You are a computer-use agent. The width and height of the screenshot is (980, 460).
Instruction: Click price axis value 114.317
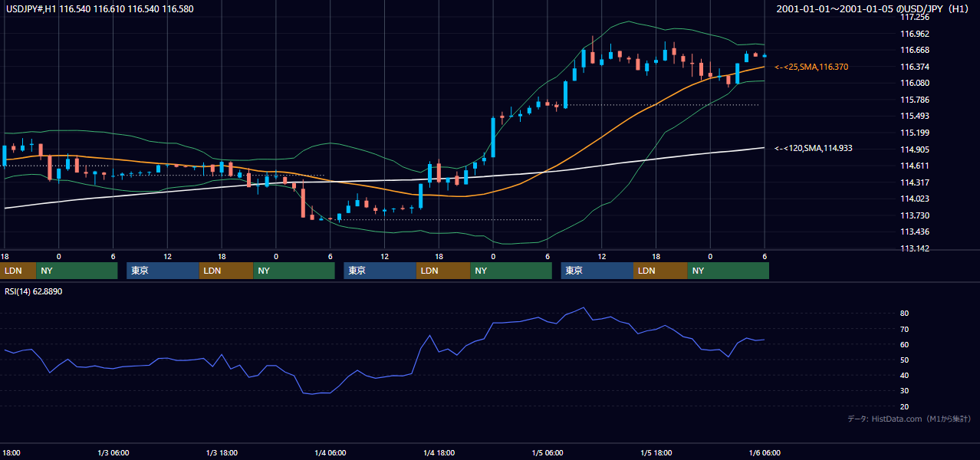point(914,182)
